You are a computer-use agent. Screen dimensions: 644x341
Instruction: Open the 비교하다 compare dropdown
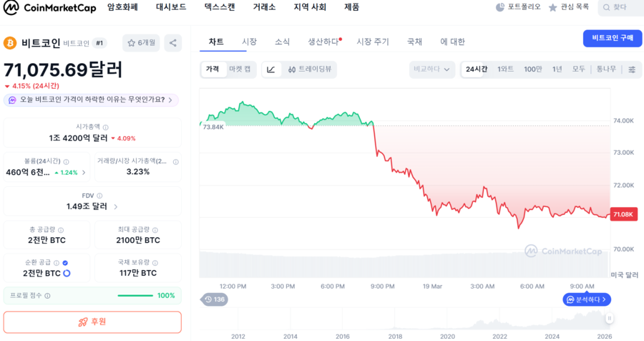(x=432, y=69)
